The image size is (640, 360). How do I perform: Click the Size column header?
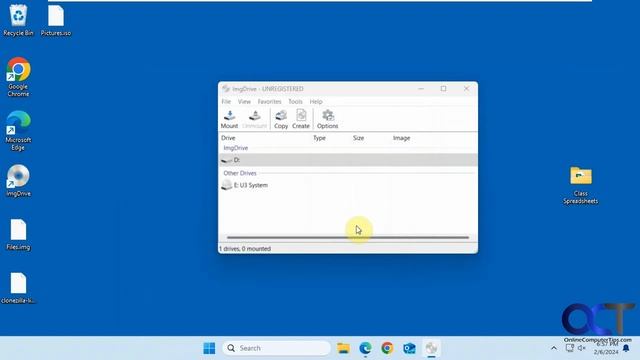(358, 138)
